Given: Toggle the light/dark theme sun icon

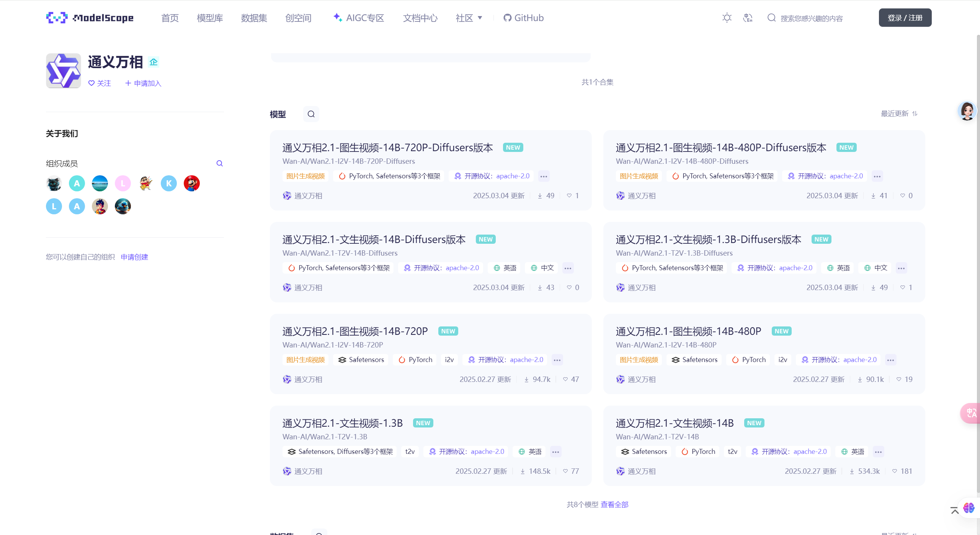Looking at the screenshot, I should (x=727, y=18).
